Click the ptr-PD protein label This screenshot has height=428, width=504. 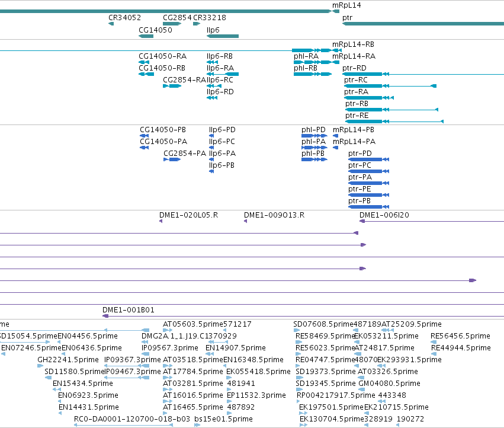click(x=360, y=154)
